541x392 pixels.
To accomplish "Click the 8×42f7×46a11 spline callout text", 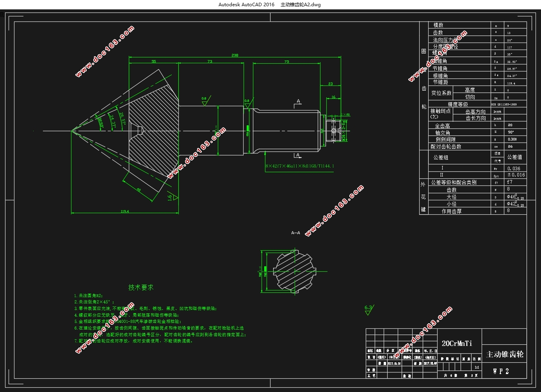I will pos(299,166).
